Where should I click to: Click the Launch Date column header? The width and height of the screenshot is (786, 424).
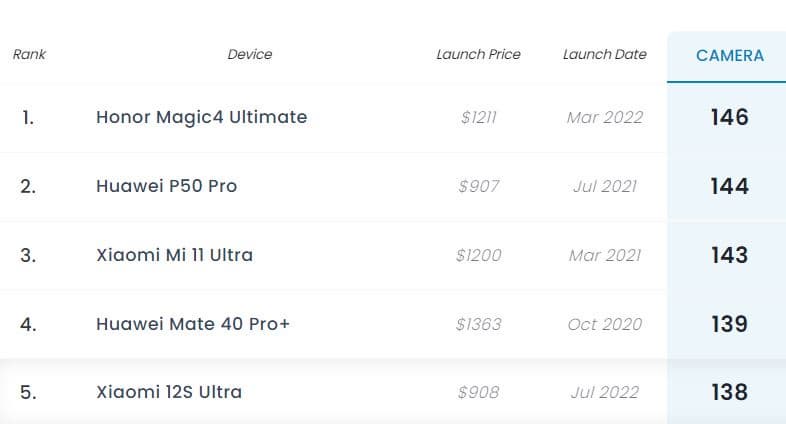pyautogui.click(x=604, y=54)
